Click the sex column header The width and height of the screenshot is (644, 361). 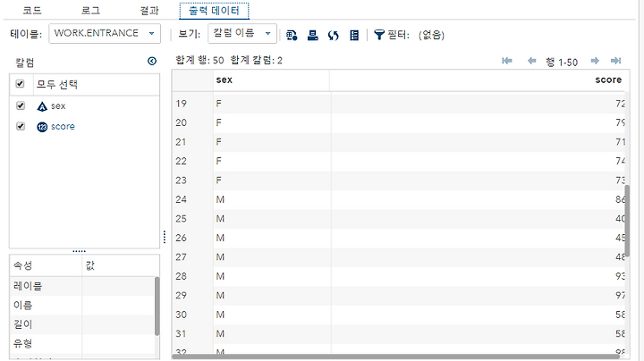pos(272,80)
